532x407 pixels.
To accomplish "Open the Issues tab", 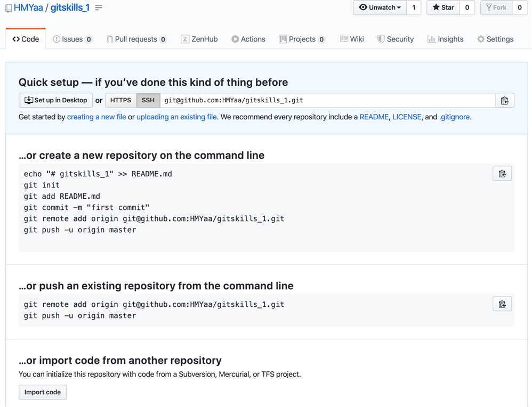I will coord(72,39).
